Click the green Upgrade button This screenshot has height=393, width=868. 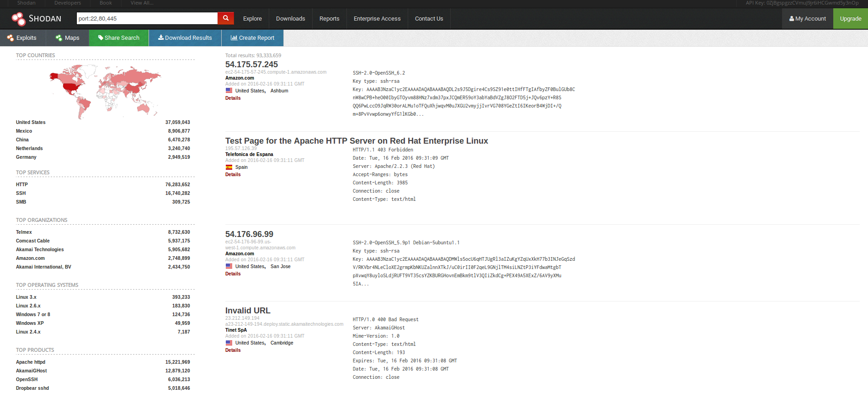tap(850, 19)
